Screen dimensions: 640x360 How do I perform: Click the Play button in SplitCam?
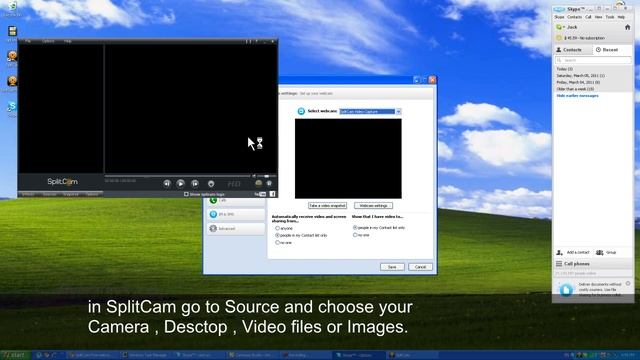[x=180, y=184]
